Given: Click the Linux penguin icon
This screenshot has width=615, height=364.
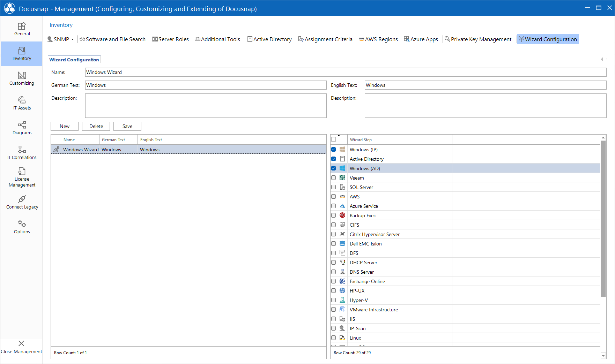Looking at the screenshot, I should 342,338.
